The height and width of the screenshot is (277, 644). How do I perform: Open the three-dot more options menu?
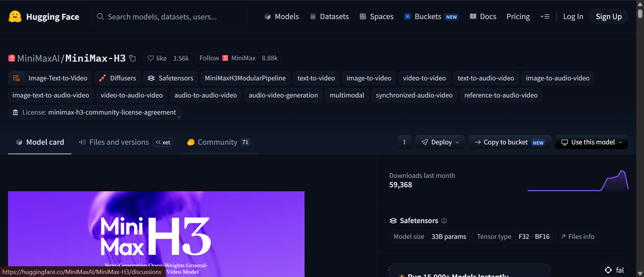pyautogui.click(x=405, y=142)
